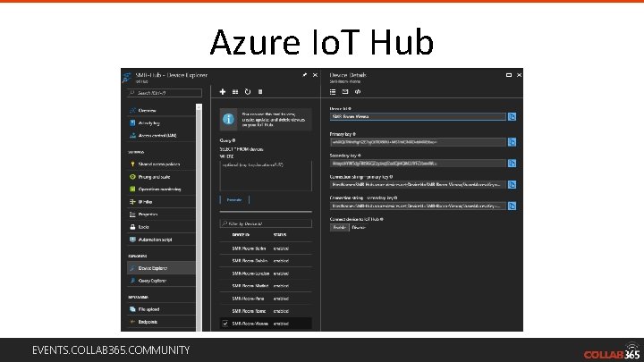
Task: Click the Secondary key field
Action: pyautogui.click(x=418, y=164)
